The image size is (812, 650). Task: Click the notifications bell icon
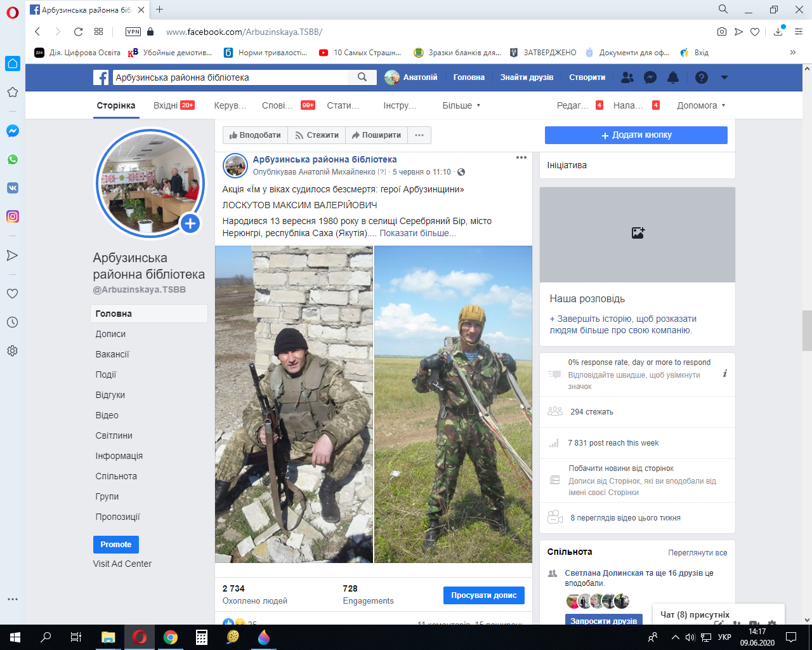pos(673,77)
